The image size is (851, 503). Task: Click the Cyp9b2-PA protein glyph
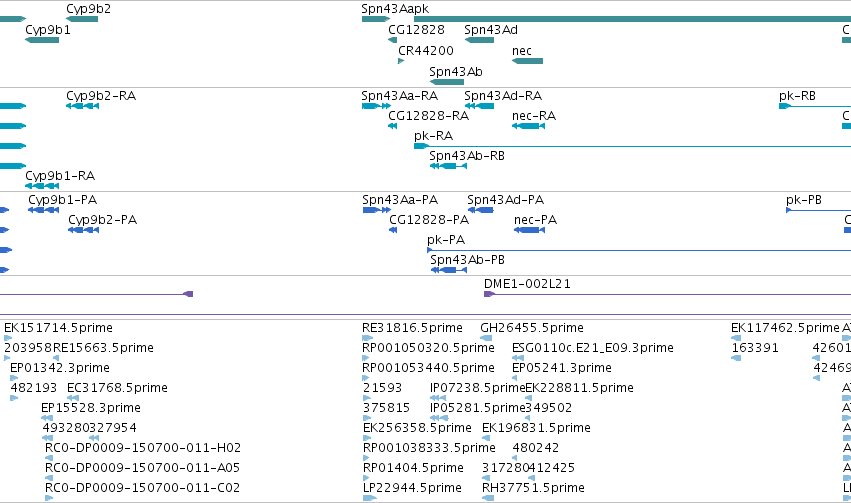point(84,230)
